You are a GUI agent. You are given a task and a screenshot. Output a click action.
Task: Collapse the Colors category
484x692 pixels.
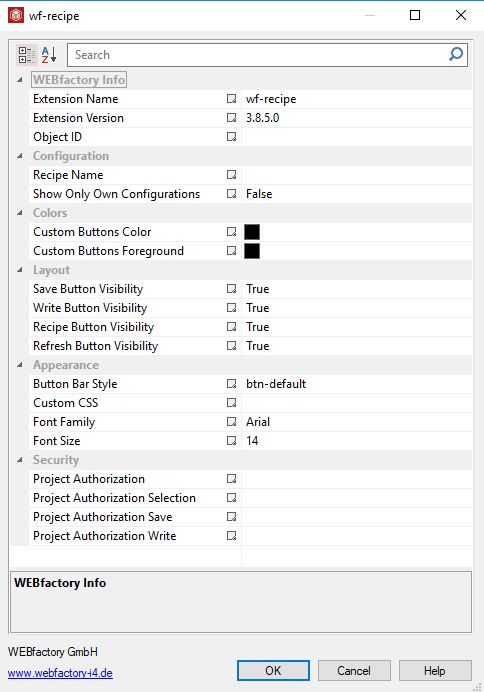20,213
